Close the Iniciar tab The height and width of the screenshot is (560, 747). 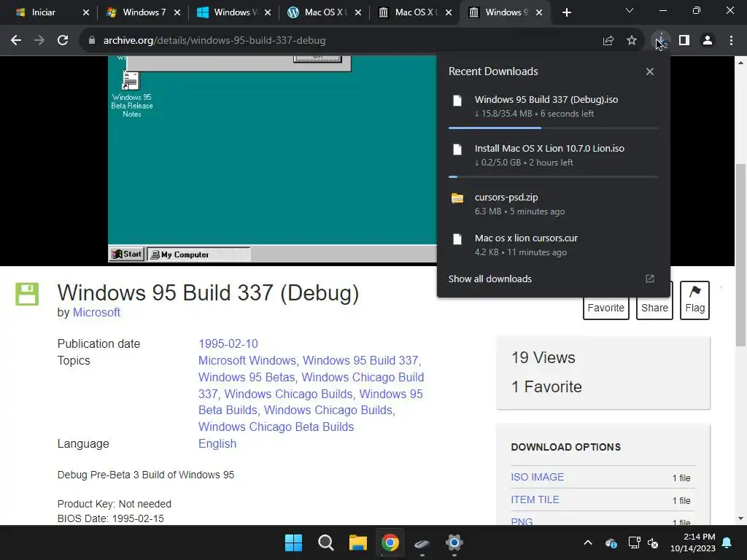[86, 12]
